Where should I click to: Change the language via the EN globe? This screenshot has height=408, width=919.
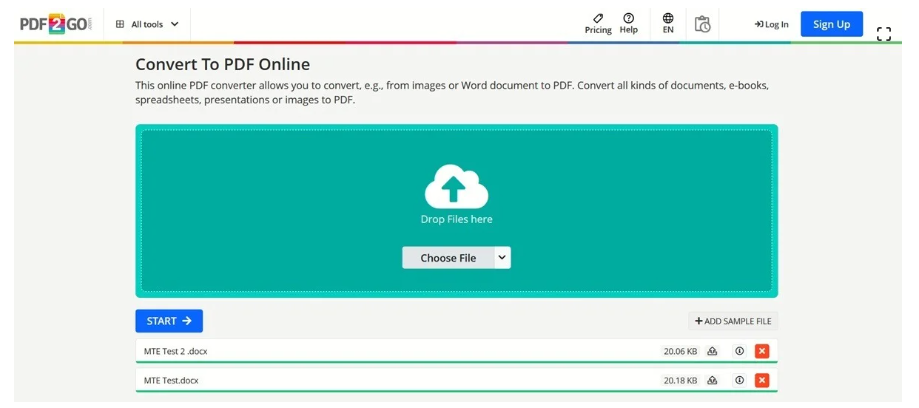pyautogui.click(x=668, y=23)
